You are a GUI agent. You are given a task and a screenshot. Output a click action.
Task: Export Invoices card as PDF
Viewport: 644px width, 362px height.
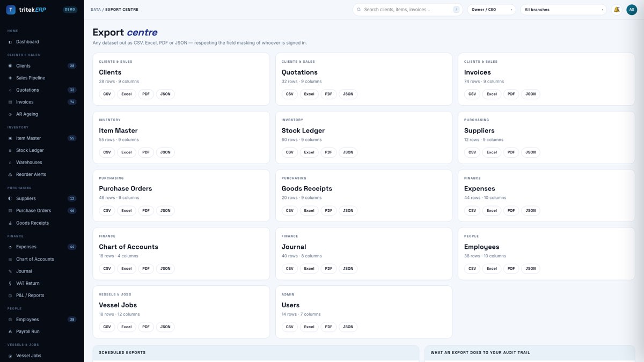pos(511,94)
